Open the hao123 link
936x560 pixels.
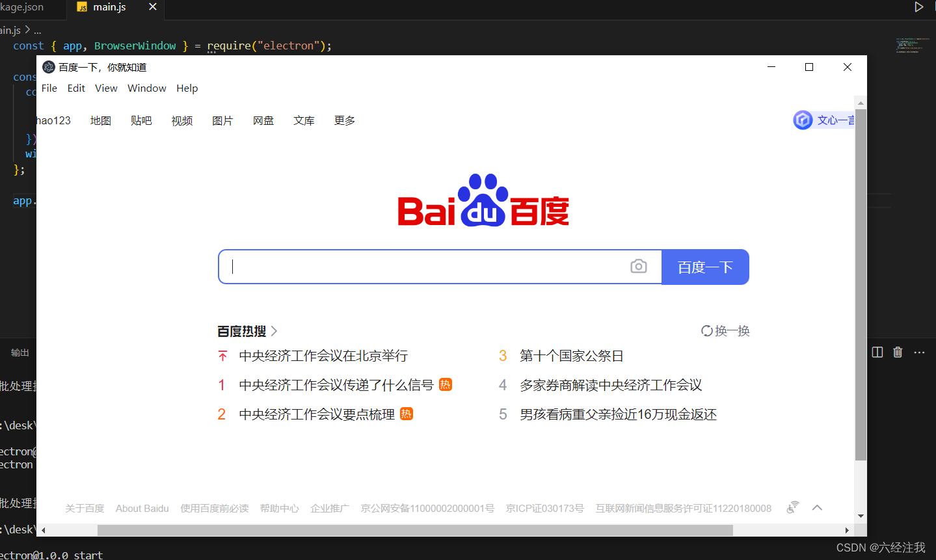[x=53, y=120]
